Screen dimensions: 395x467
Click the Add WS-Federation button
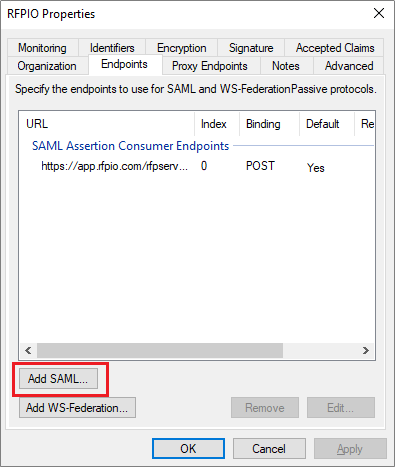(x=77, y=408)
